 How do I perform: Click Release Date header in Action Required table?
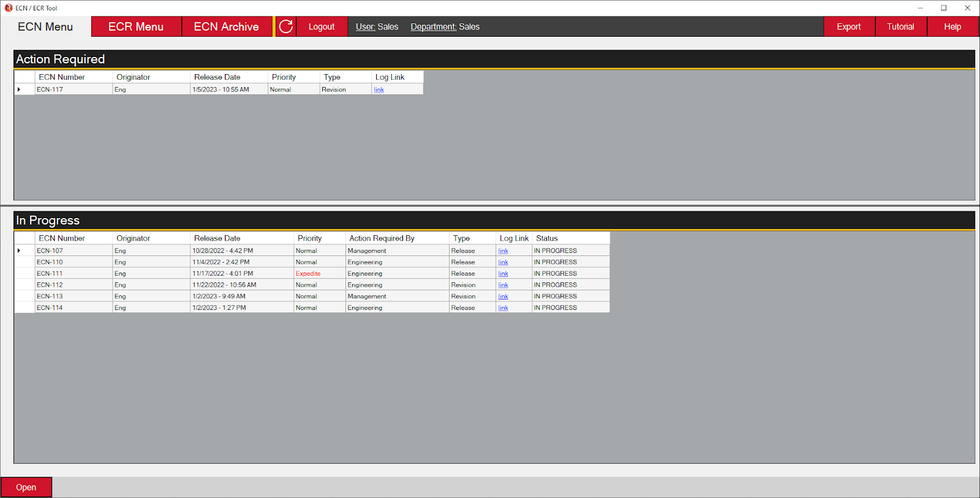coord(217,77)
